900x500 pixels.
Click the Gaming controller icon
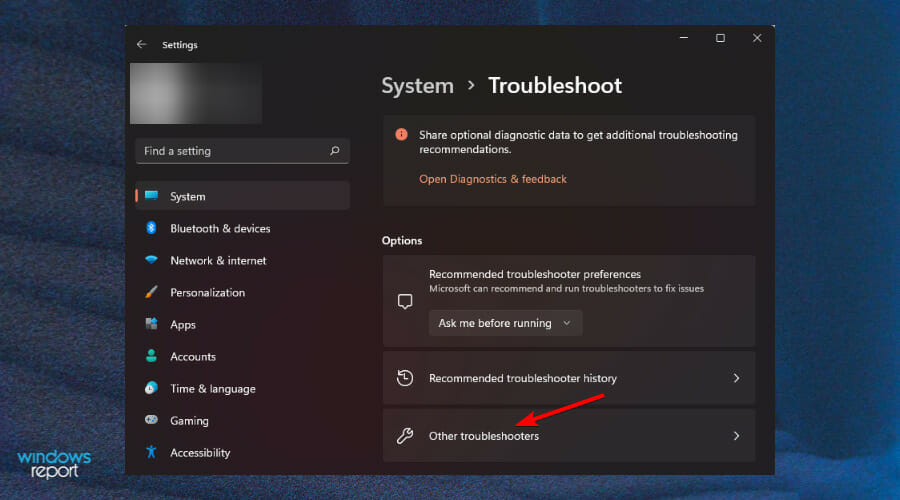coord(152,420)
